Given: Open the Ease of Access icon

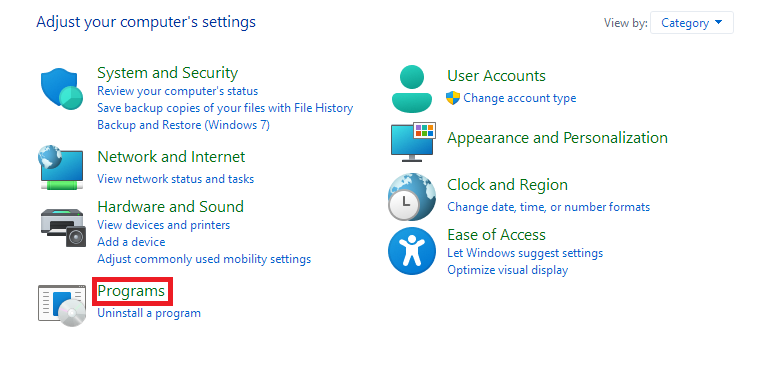Looking at the screenshot, I should (x=411, y=251).
